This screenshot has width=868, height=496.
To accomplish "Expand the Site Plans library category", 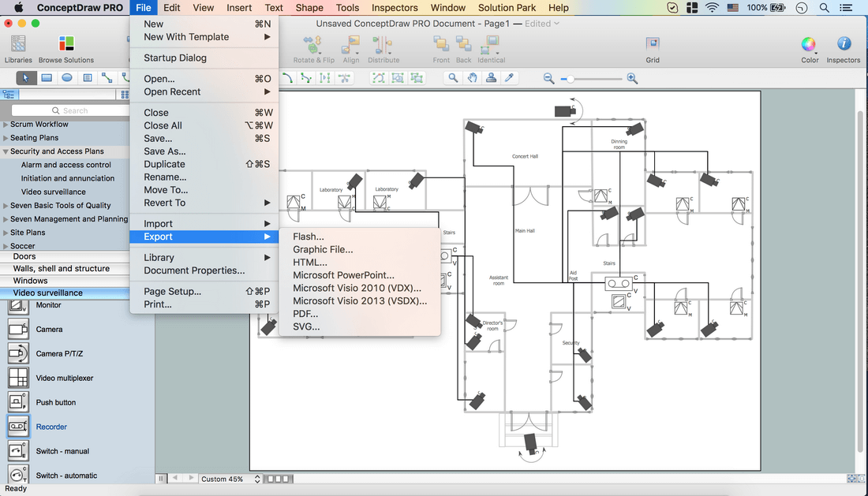I will click(6, 233).
